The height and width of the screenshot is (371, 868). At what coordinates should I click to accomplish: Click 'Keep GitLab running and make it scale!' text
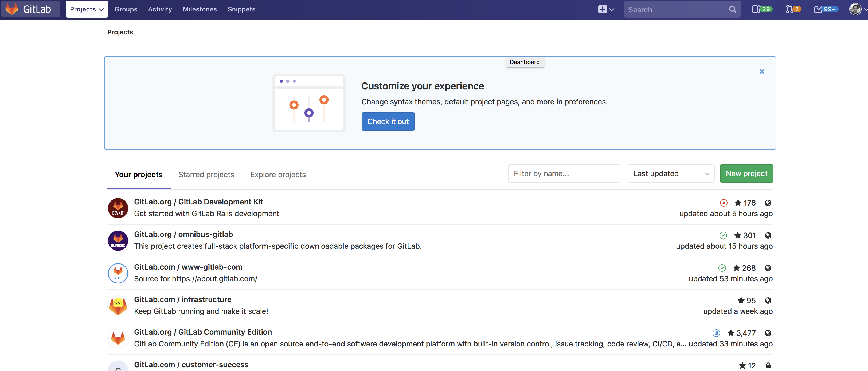[x=201, y=311]
